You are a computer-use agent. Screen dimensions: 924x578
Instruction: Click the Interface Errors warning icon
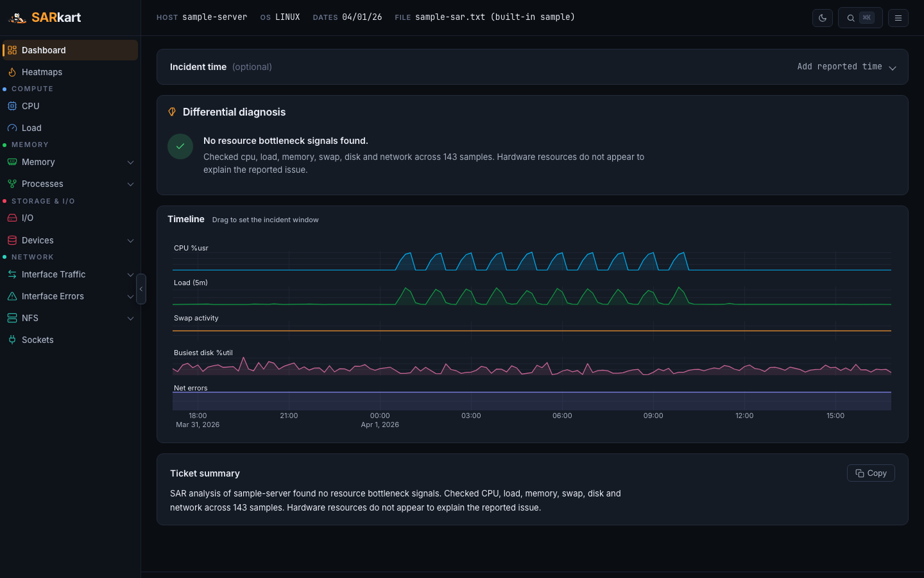[x=12, y=296]
